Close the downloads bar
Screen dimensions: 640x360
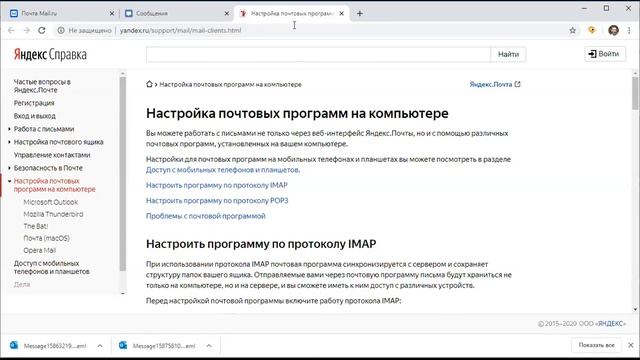tap(631, 345)
